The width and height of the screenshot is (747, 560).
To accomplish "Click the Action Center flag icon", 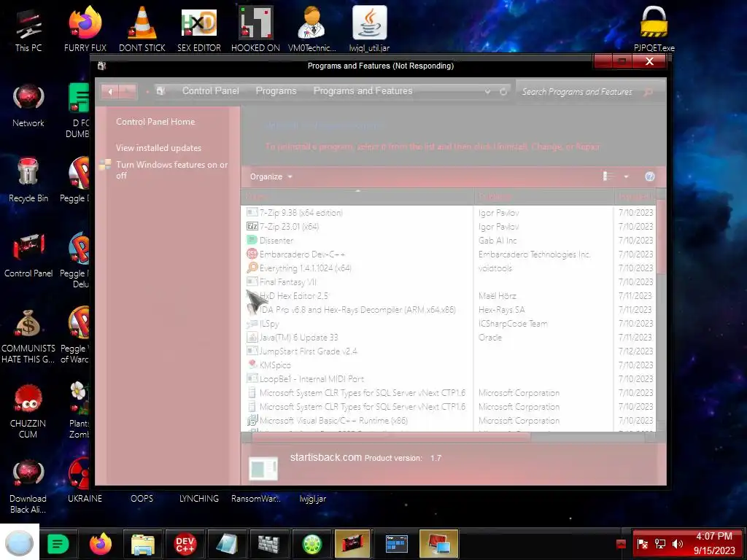I will pyautogui.click(x=643, y=544).
